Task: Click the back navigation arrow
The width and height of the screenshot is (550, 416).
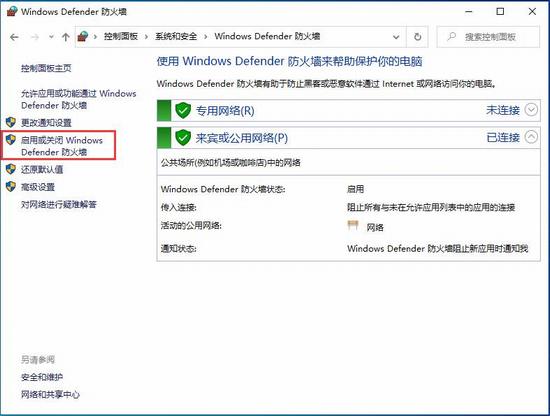Action: (x=14, y=37)
